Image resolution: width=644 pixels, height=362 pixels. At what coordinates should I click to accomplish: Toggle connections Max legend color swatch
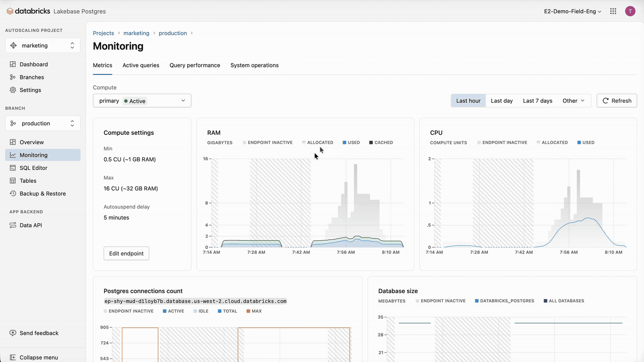tap(249, 311)
